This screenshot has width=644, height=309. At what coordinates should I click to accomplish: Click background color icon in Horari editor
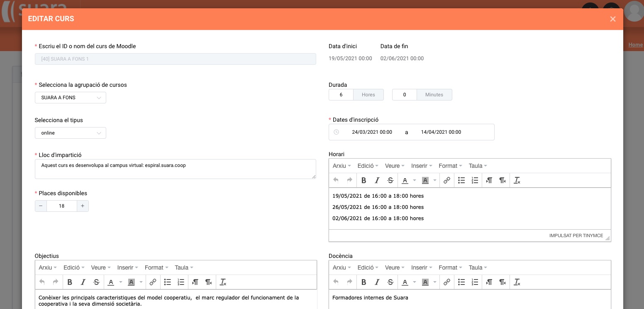(425, 180)
